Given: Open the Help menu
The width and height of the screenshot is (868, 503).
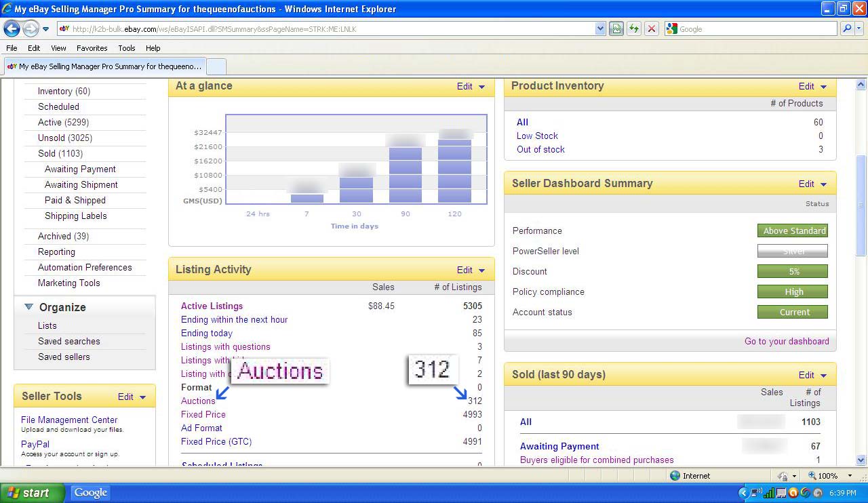Looking at the screenshot, I should tap(153, 48).
